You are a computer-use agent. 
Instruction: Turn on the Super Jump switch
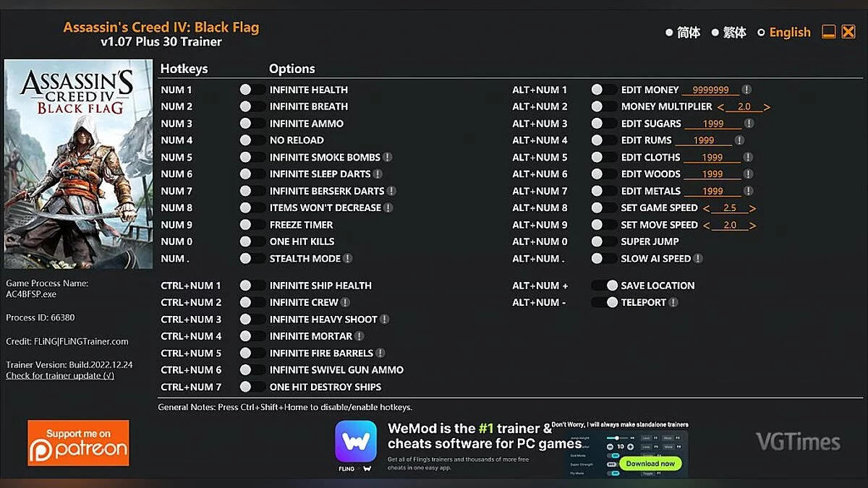pyautogui.click(x=603, y=241)
